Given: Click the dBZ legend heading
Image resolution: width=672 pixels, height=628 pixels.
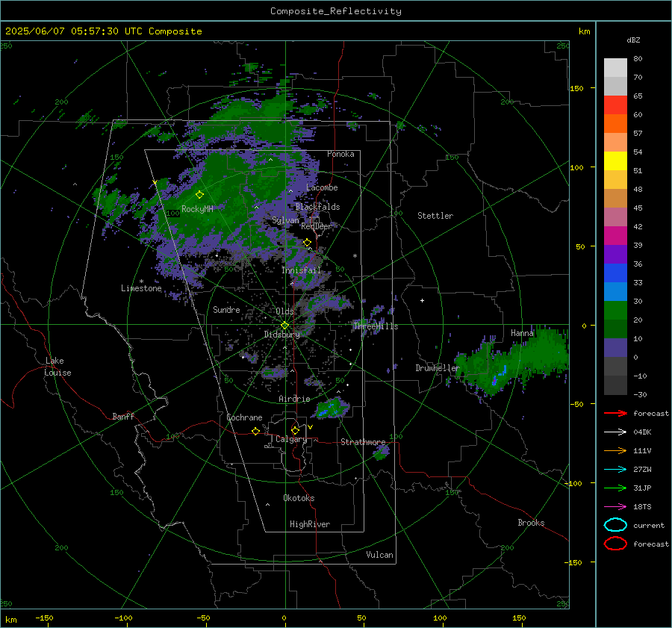Looking at the screenshot, I should coord(633,40).
